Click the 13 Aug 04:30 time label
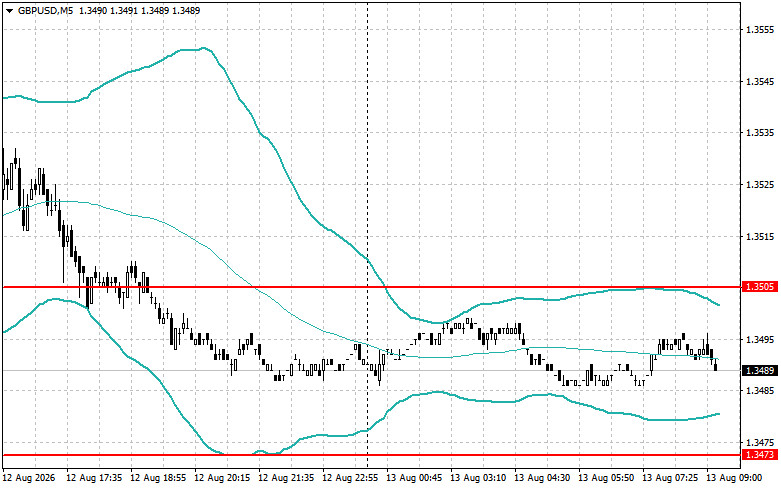 (x=542, y=478)
